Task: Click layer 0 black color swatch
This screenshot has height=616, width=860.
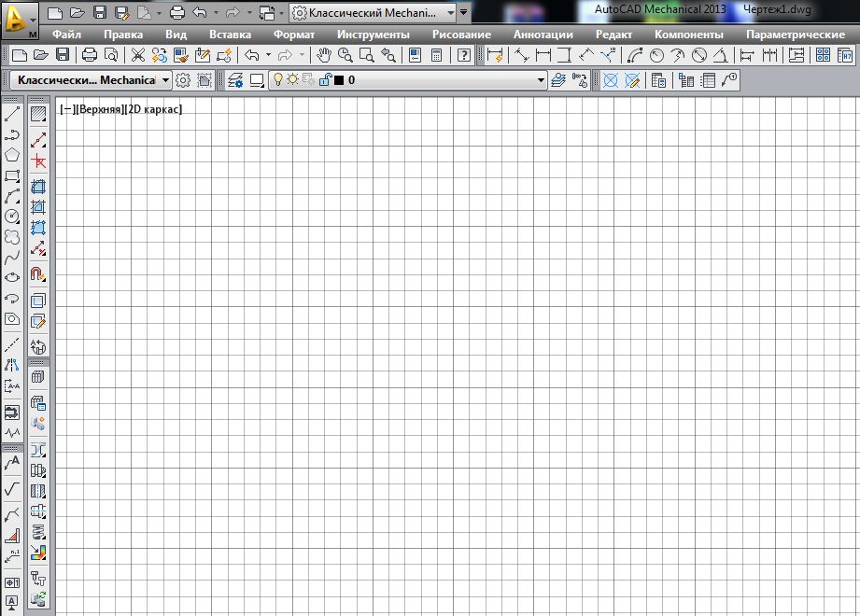Action: coord(338,81)
